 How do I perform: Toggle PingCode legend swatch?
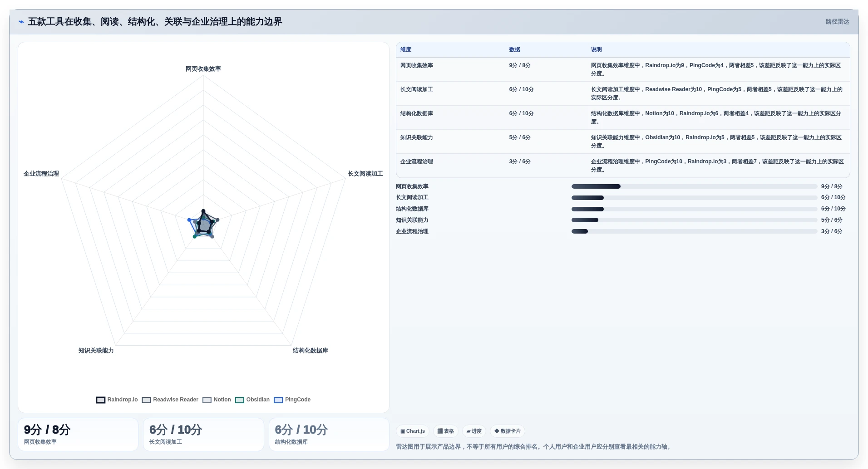tap(278, 400)
